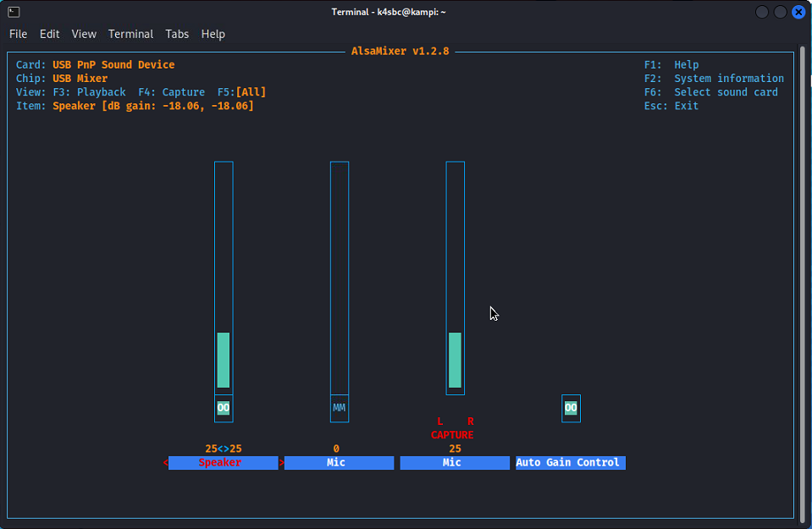Screen dimensions: 812x529
Task: Select the Auto Gain Control label
Action: tap(571, 463)
